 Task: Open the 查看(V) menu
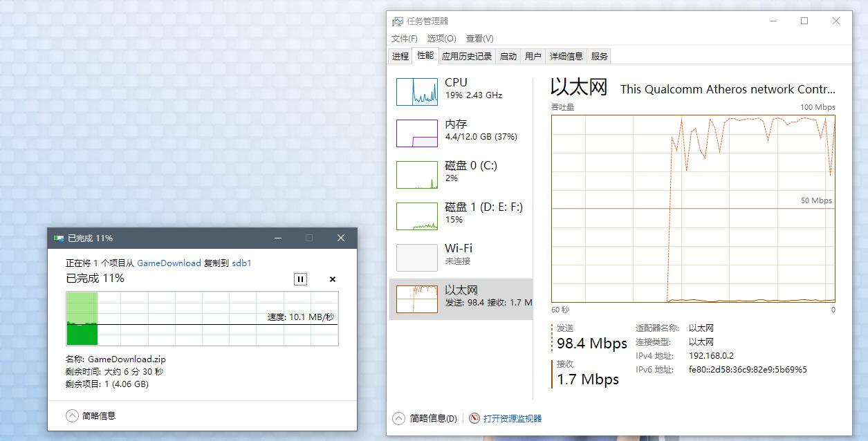coord(479,38)
